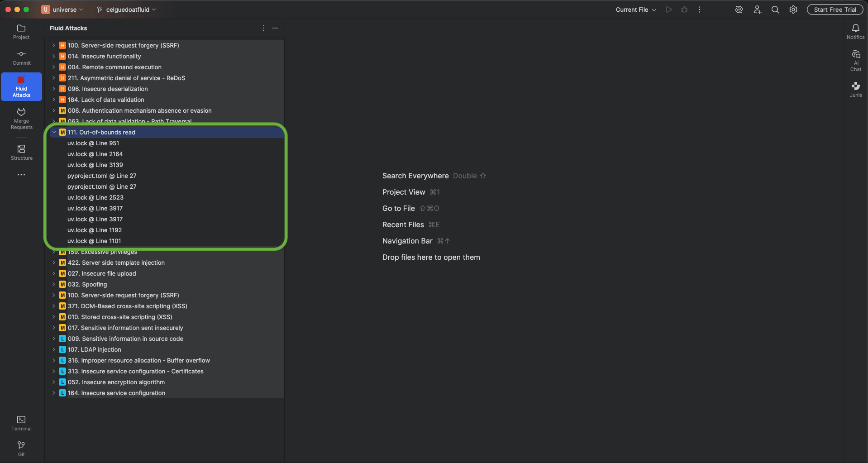The image size is (868, 463).
Task: Collapse the 111. Out-of-bounds read node
Action: point(53,132)
